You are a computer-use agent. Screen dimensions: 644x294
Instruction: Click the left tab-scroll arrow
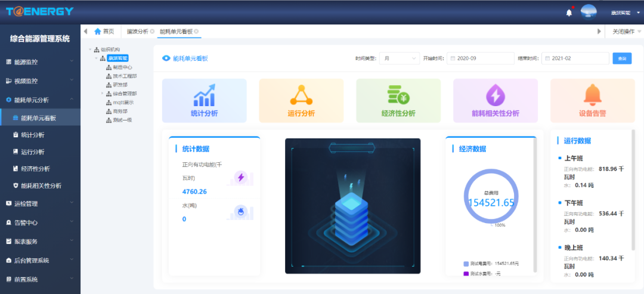pyautogui.click(x=85, y=31)
